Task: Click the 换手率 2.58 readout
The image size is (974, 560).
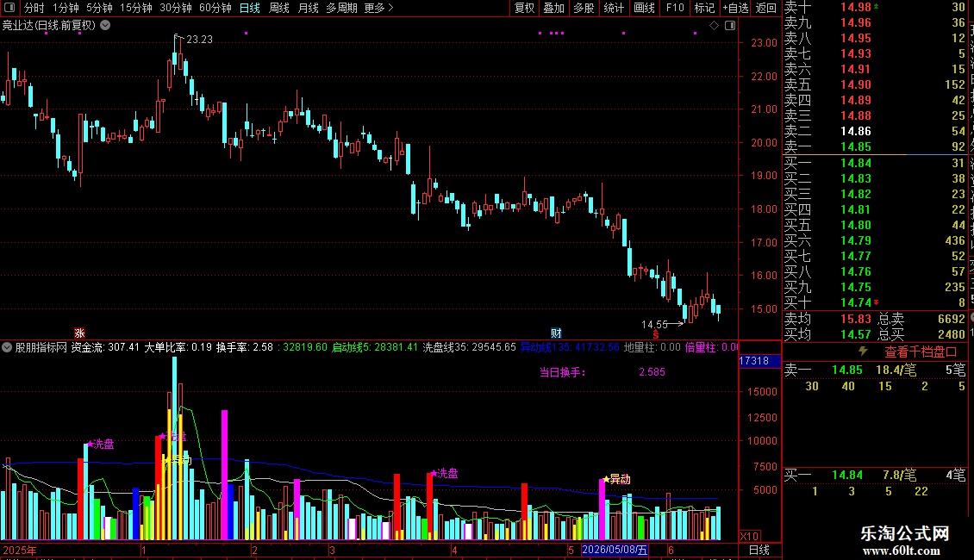Action: (x=244, y=347)
